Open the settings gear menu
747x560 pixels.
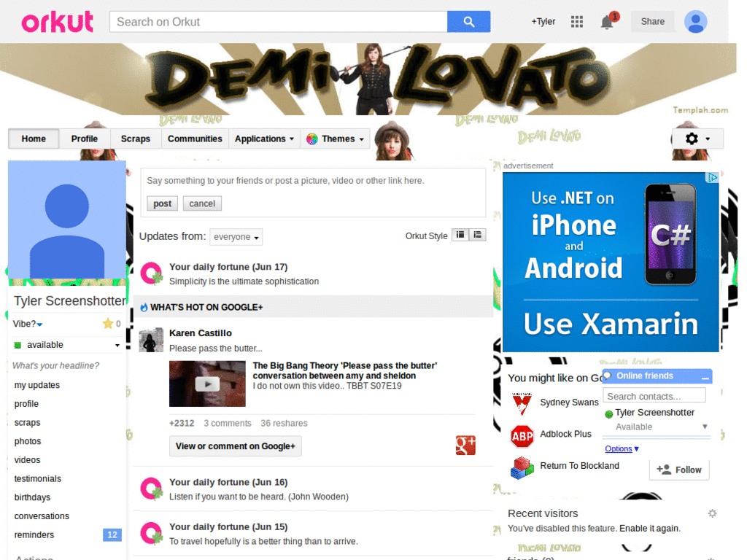tap(697, 139)
